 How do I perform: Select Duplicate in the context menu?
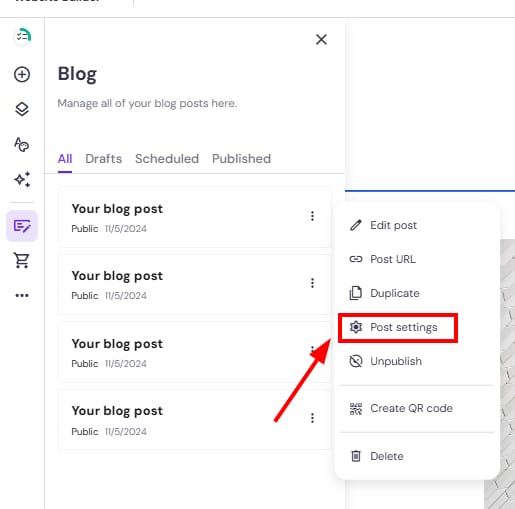click(417, 293)
